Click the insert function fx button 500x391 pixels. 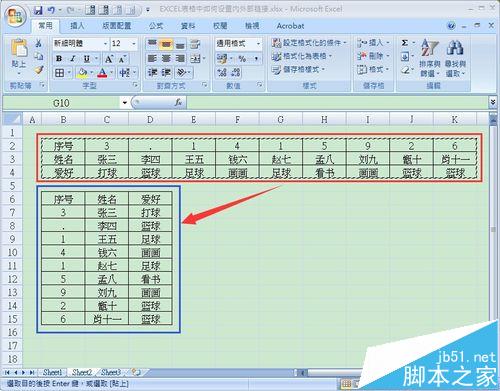178,103
